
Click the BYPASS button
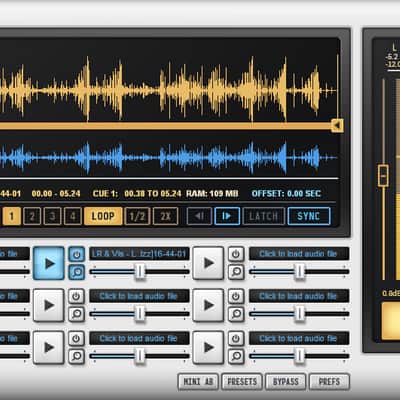coord(286,381)
